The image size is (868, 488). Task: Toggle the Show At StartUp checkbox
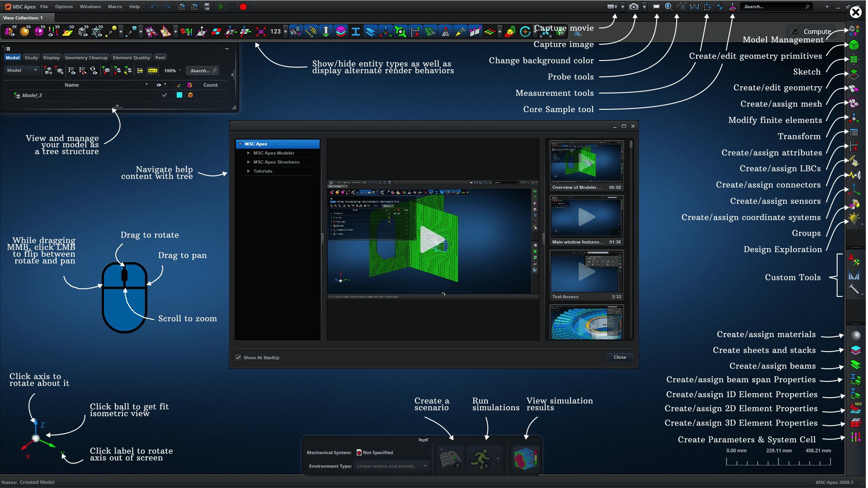238,357
